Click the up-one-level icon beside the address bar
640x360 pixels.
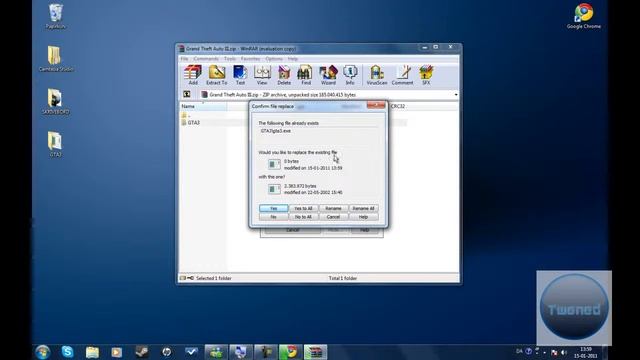coord(187,94)
